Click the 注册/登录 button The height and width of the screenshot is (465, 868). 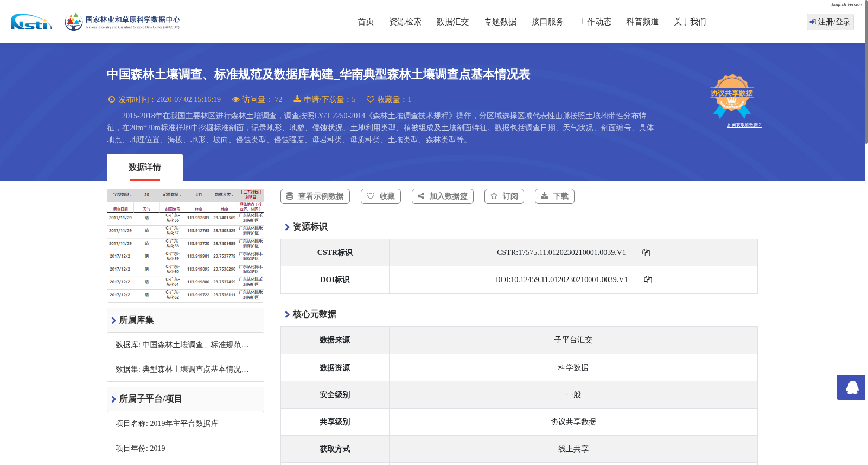[830, 22]
